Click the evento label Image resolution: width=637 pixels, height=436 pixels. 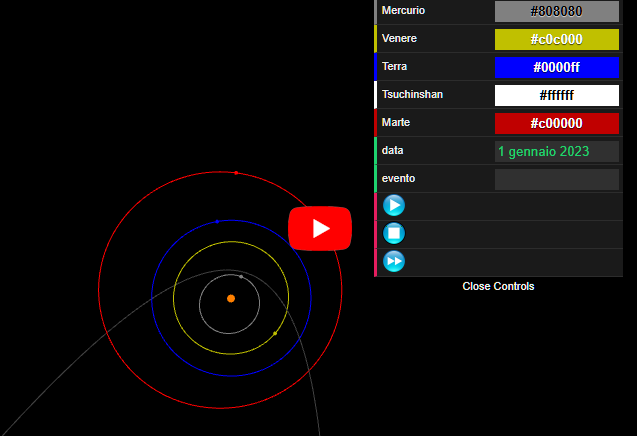[398, 178]
